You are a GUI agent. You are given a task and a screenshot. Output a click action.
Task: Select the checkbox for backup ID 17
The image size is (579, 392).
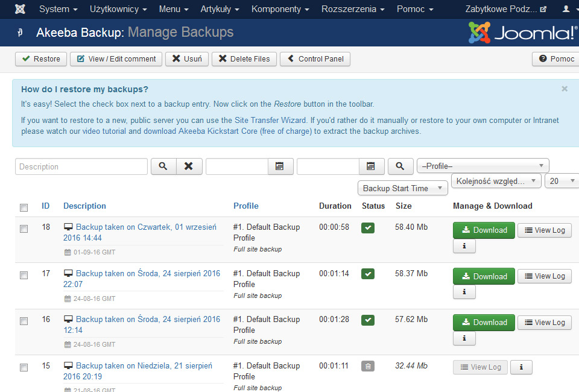(x=24, y=276)
